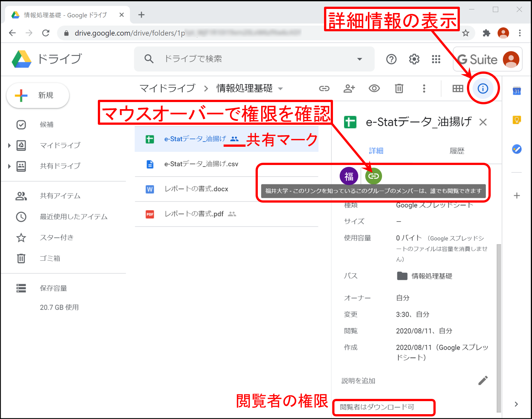Click the get link icon in toolbar
The height and width of the screenshot is (419, 532).
324,88
